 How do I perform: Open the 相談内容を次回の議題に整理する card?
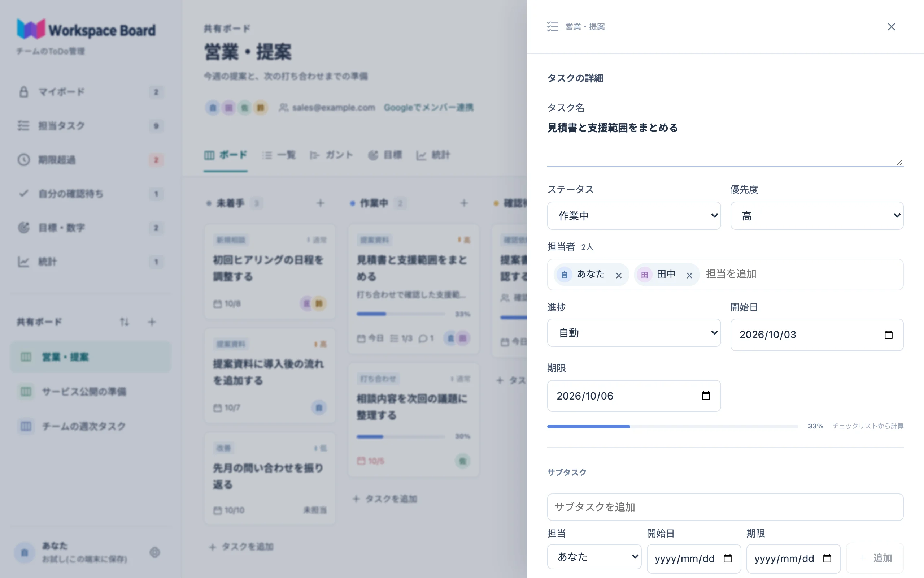pos(413,420)
